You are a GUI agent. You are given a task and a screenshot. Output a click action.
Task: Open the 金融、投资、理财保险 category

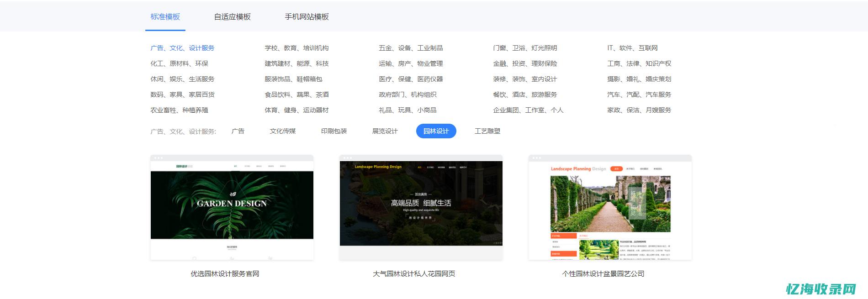(525, 63)
